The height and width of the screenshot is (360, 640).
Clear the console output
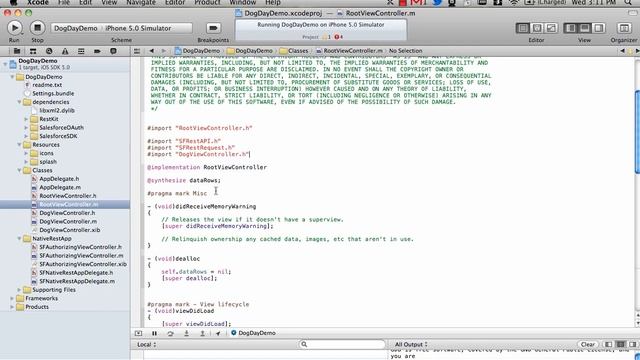pos(588,344)
